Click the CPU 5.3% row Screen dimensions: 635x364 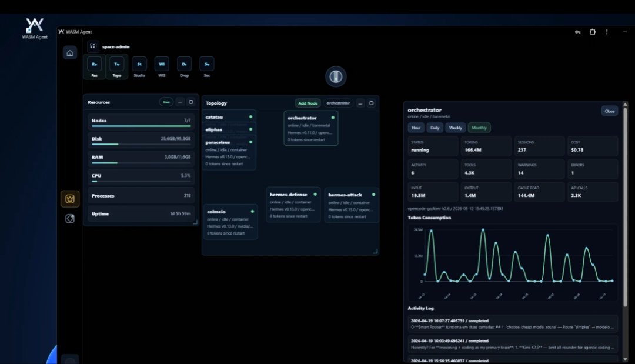tap(141, 177)
